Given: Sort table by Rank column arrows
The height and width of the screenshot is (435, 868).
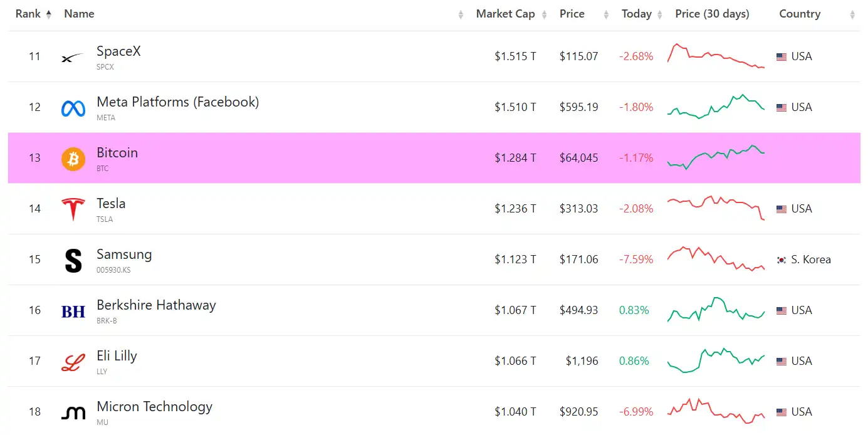Looking at the screenshot, I should tap(49, 14).
